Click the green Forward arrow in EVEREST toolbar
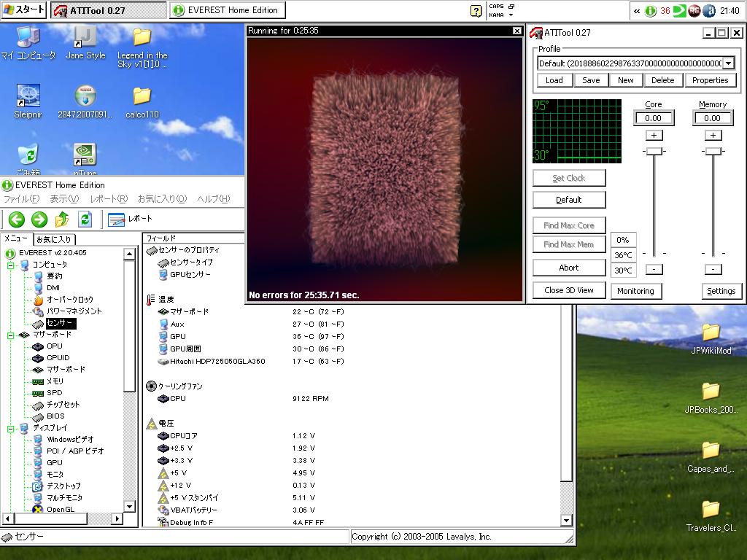This screenshot has width=747, height=560. [x=39, y=219]
